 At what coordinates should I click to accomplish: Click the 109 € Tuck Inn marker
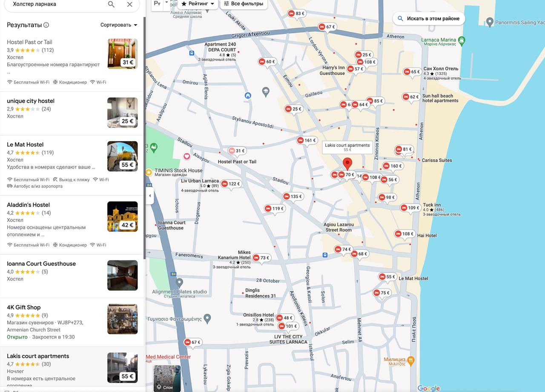pos(410,208)
